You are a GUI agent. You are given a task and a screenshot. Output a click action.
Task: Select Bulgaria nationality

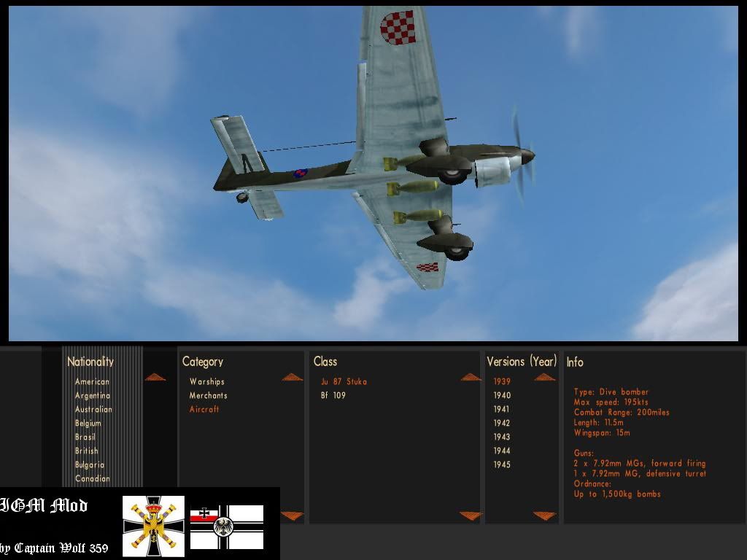coord(89,464)
